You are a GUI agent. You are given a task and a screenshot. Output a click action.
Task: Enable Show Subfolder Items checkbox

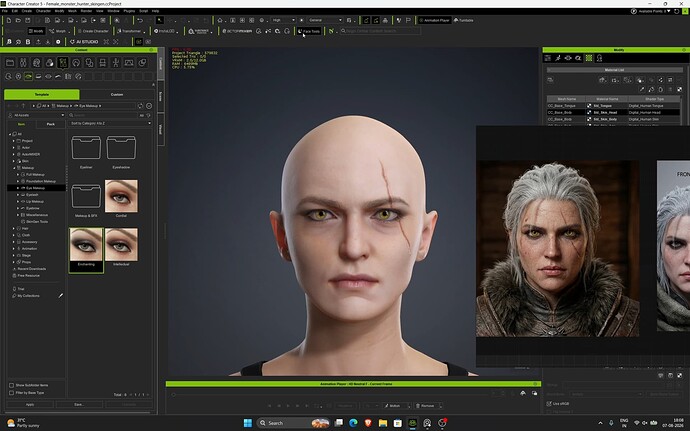click(x=11, y=385)
